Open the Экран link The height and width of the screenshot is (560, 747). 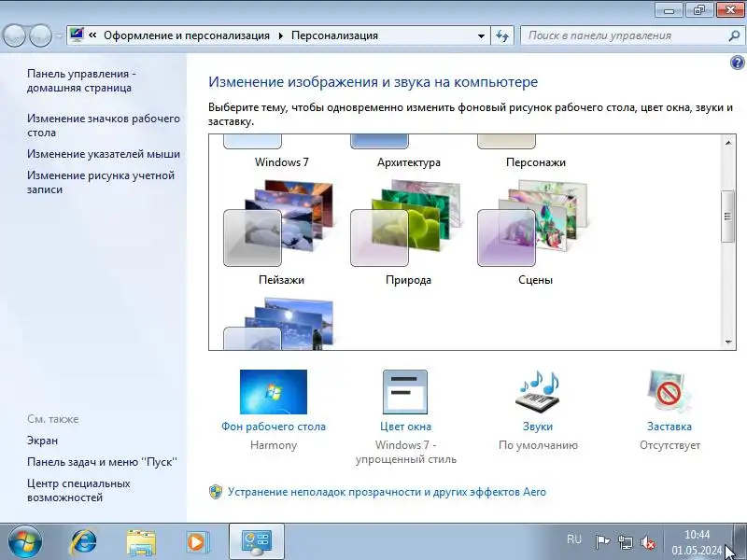42,441
